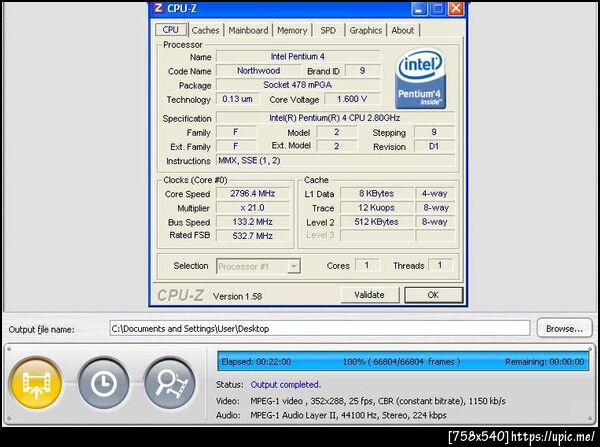
Task: Click the trace cache value '12 Kuops'
Action: (x=377, y=208)
